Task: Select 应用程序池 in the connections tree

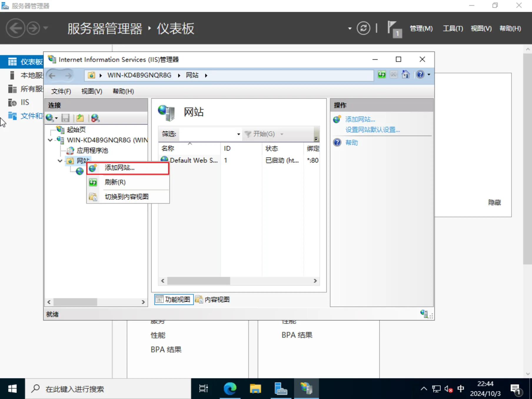Action: point(92,151)
